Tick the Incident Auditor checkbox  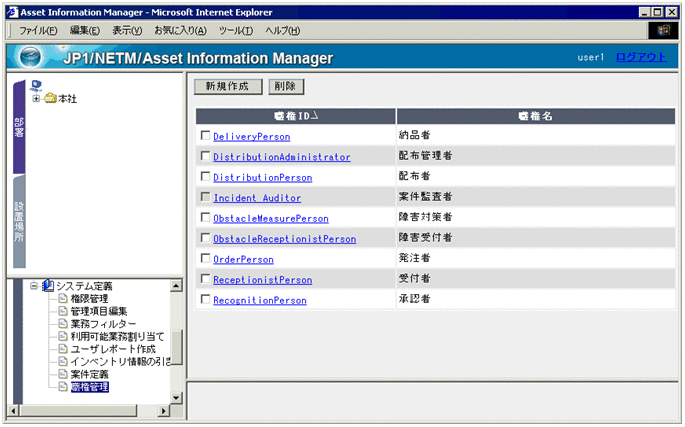(x=205, y=197)
